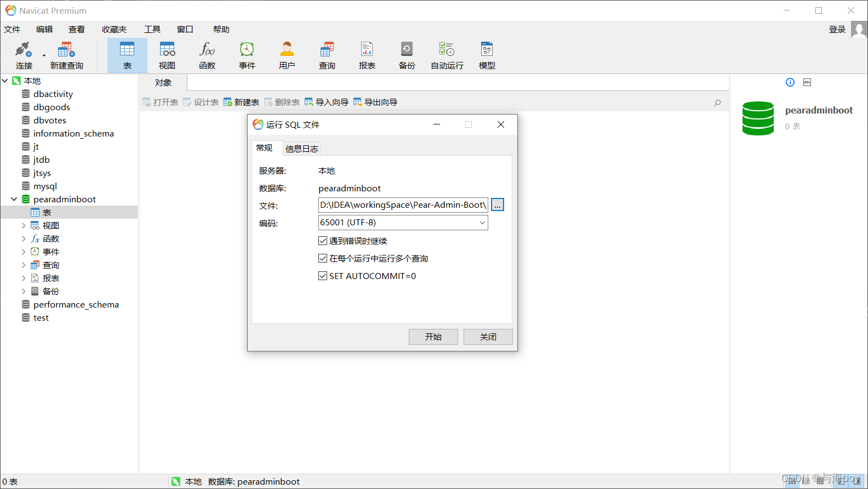Click the info icon in right panel
The image size is (868, 489).
[x=790, y=82]
